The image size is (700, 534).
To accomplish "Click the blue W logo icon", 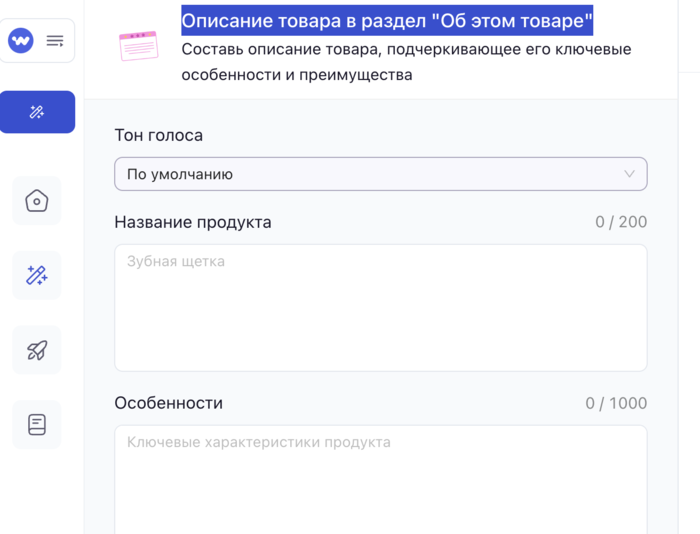I will [21, 41].
